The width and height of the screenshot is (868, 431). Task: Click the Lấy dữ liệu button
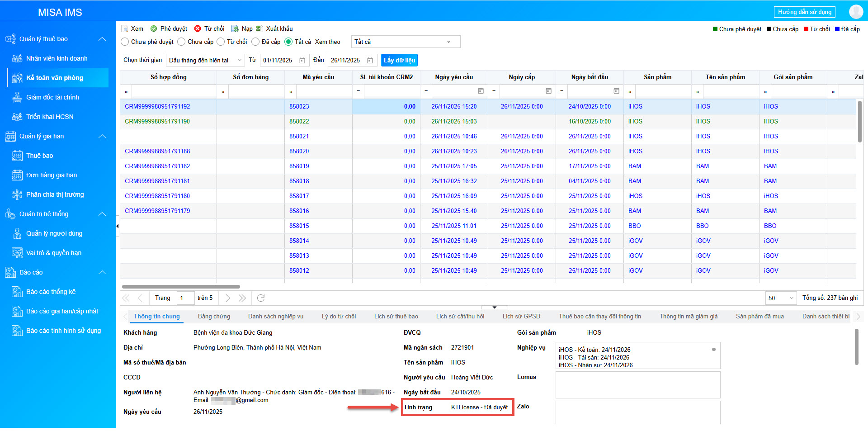click(399, 61)
